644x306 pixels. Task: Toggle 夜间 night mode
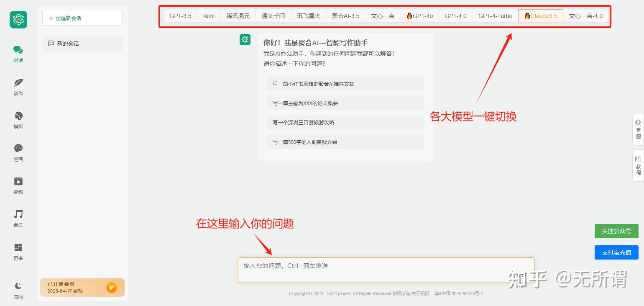[x=18, y=289]
